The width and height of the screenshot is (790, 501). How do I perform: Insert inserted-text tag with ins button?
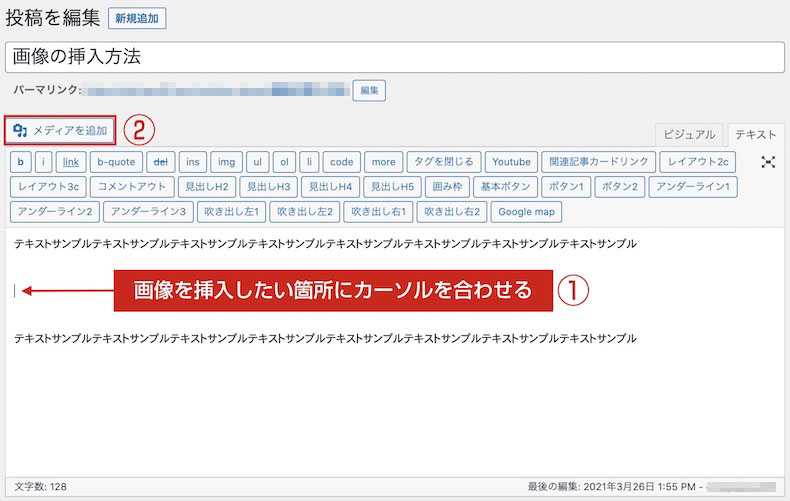click(x=193, y=162)
